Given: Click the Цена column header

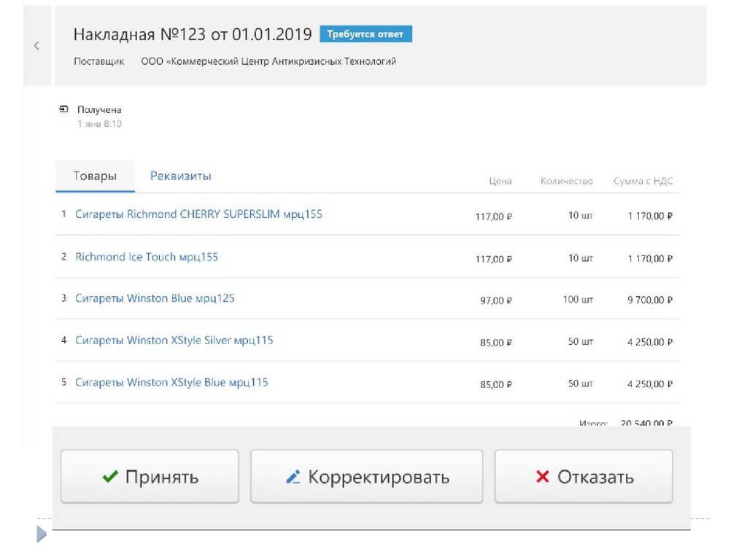Looking at the screenshot, I should (x=500, y=182).
